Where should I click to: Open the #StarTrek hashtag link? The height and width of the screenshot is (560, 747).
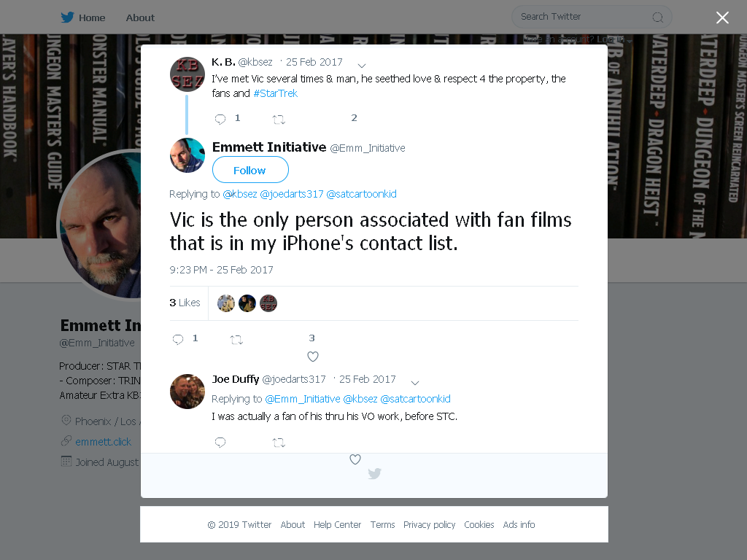coord(275,93)
